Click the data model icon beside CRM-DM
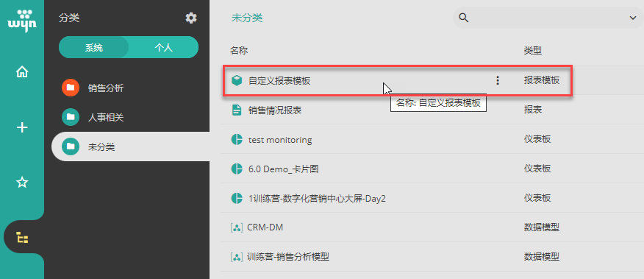 237,227
